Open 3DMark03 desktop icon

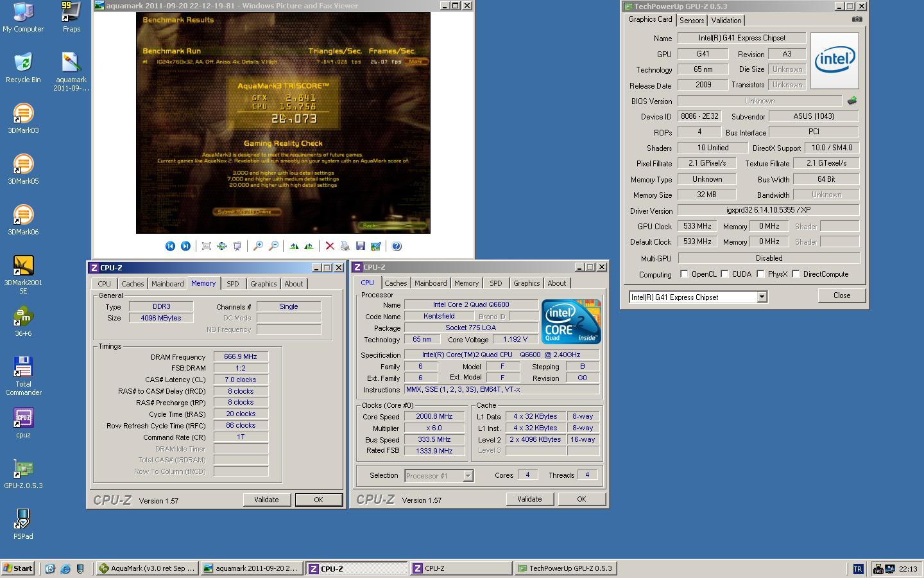click(x=23, y=119)
